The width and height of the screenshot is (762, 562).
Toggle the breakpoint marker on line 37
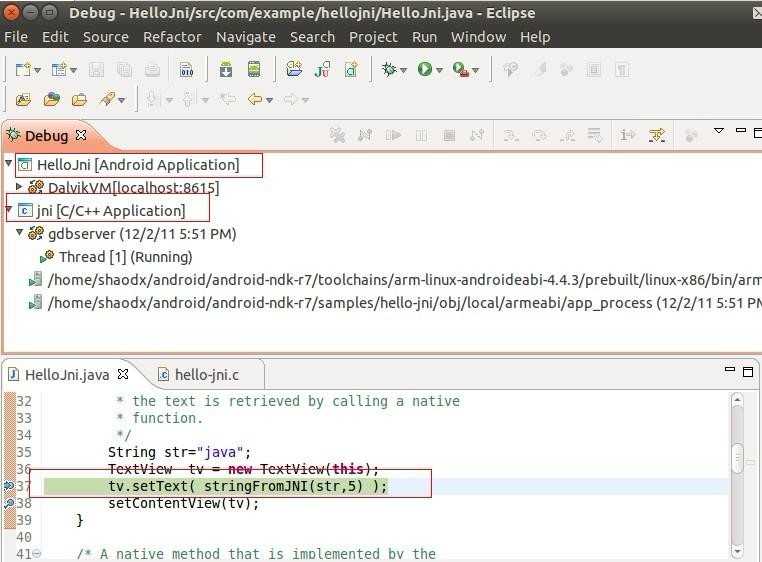[x=9, y=486]
